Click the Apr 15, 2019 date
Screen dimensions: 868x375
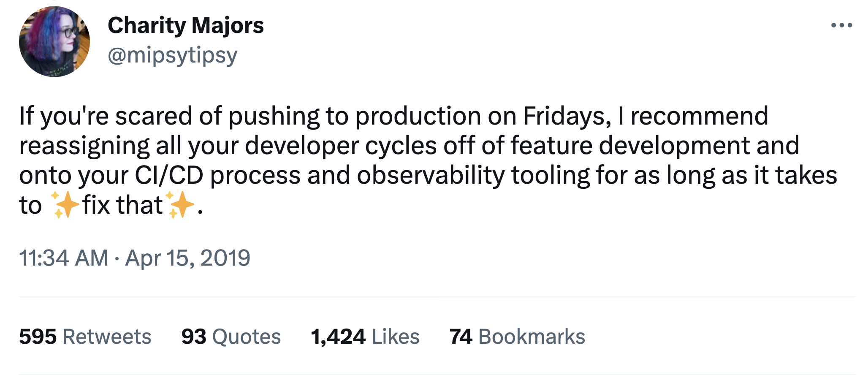point(188,258)
